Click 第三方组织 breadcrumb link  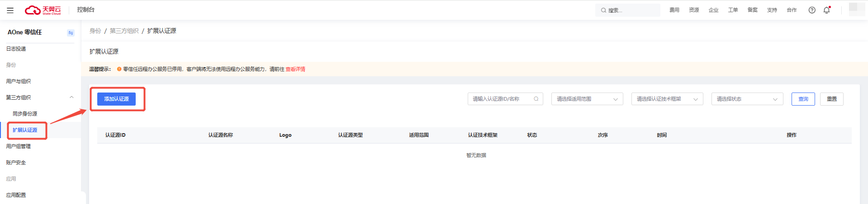pos(124,31)
